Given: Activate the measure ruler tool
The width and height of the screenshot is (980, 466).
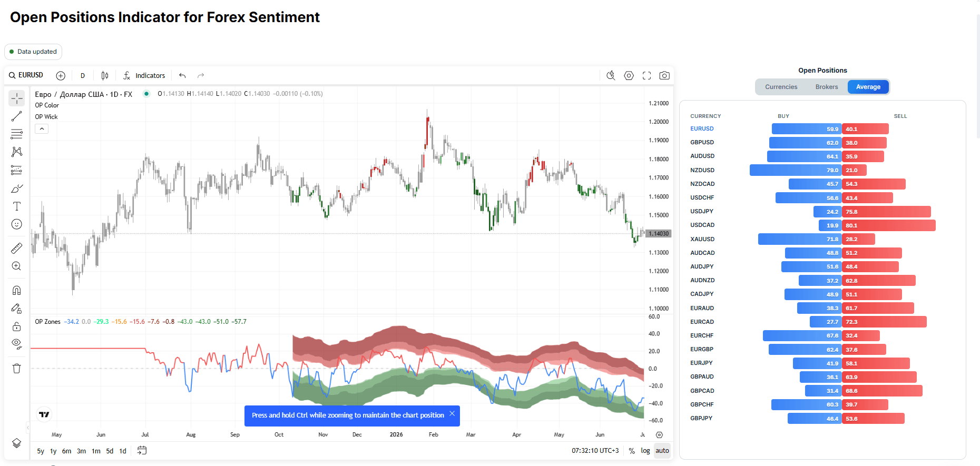Looking at the screenshot, I should point(17,248).
